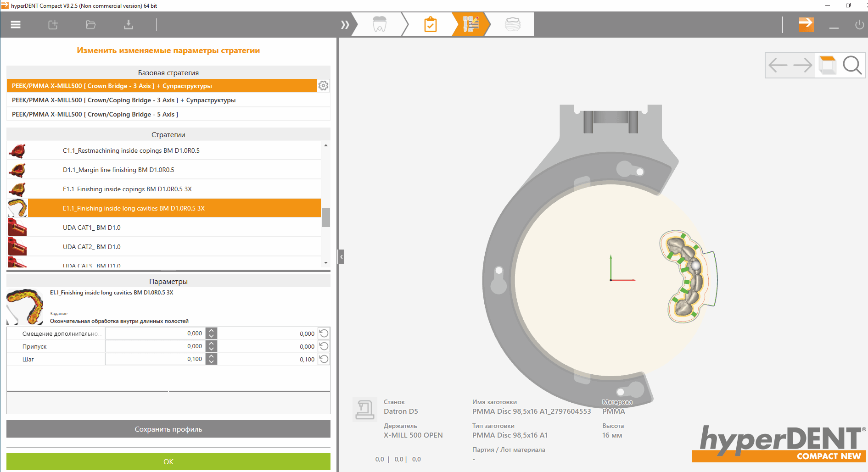This screenshot has width=868, height=472.
Task: Click the Сохранить профиль button
Action: tap(168, 429)
